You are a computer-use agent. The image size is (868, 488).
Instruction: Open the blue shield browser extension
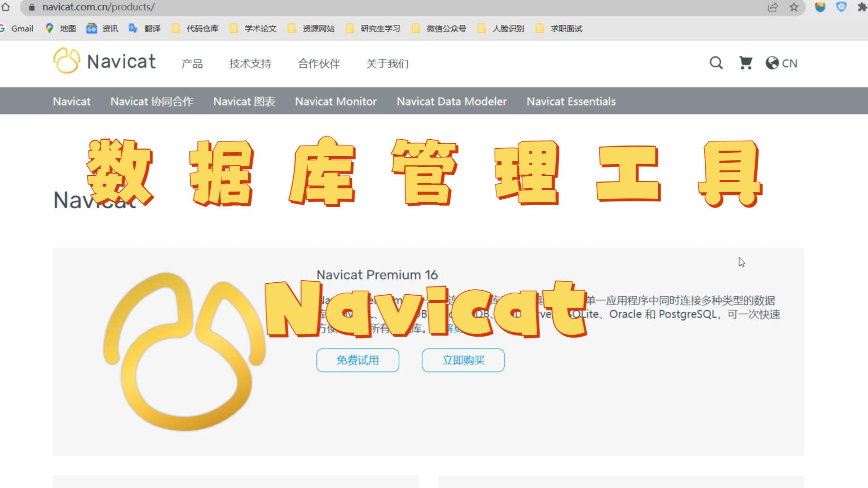pyautogui.click(x=841, y=7)
